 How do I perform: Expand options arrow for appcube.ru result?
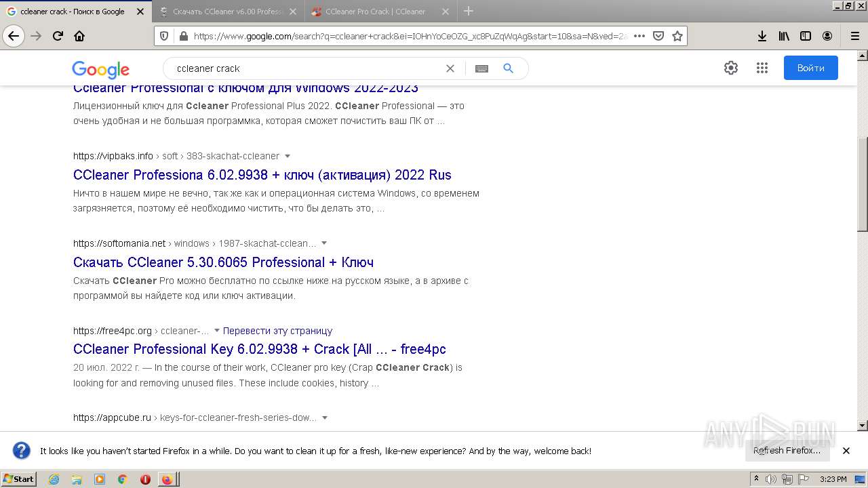tap(325, 418)
